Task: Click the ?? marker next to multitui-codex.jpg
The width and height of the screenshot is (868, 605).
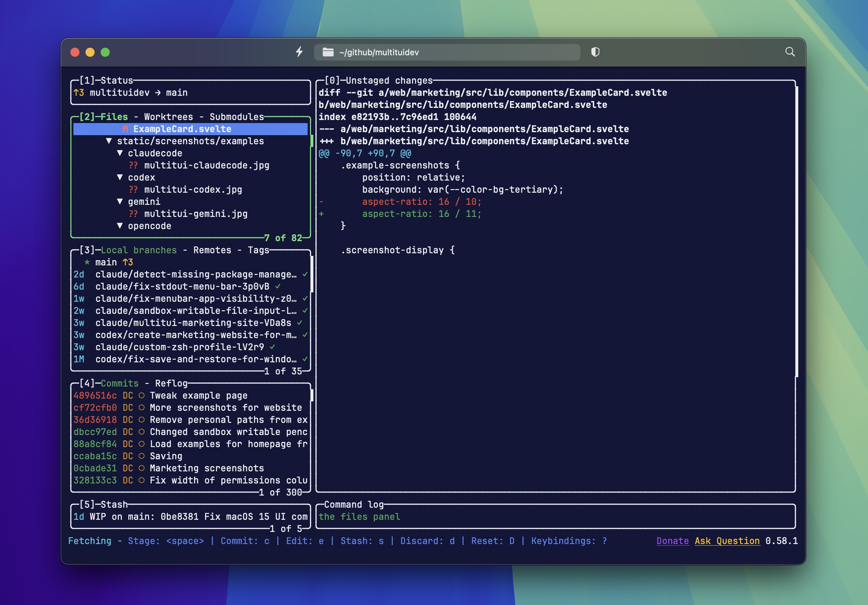Action: tap(133, 190)
